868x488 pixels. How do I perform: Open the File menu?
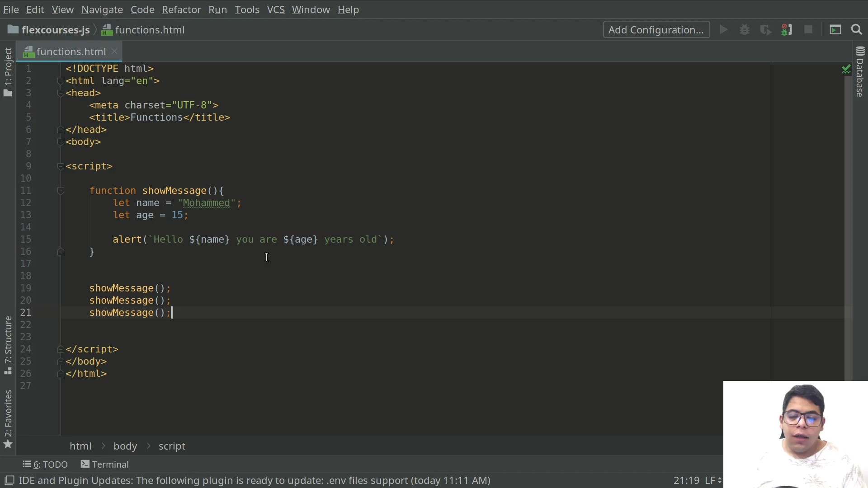(11, 9)
